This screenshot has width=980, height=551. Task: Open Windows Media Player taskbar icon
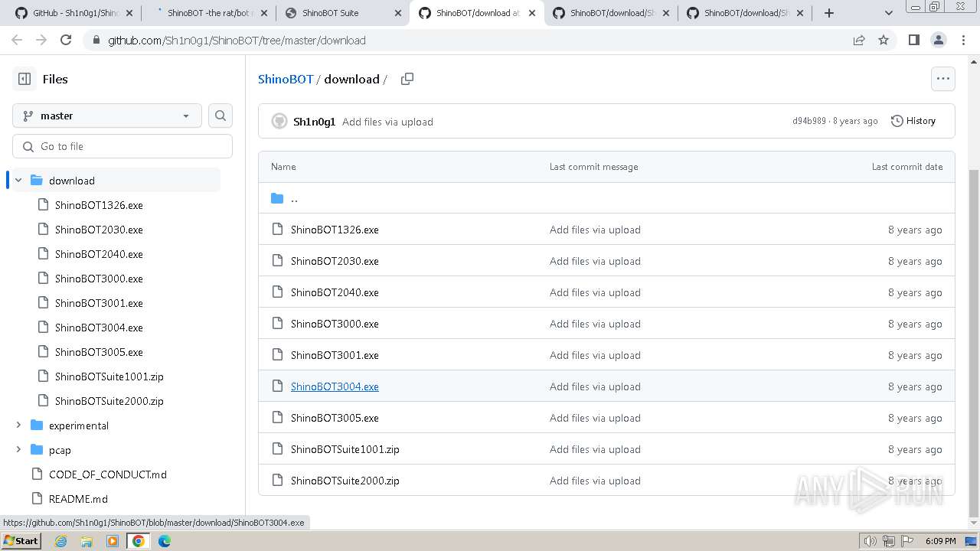point(113,541)
